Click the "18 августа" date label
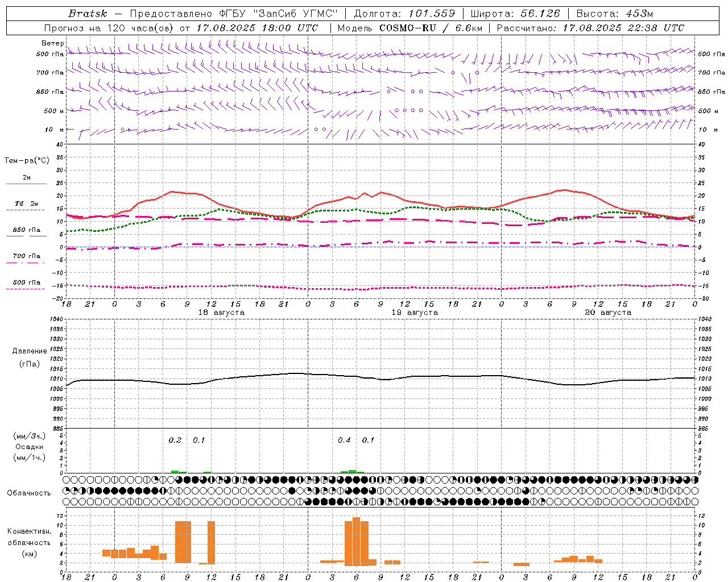 (221, 313)
